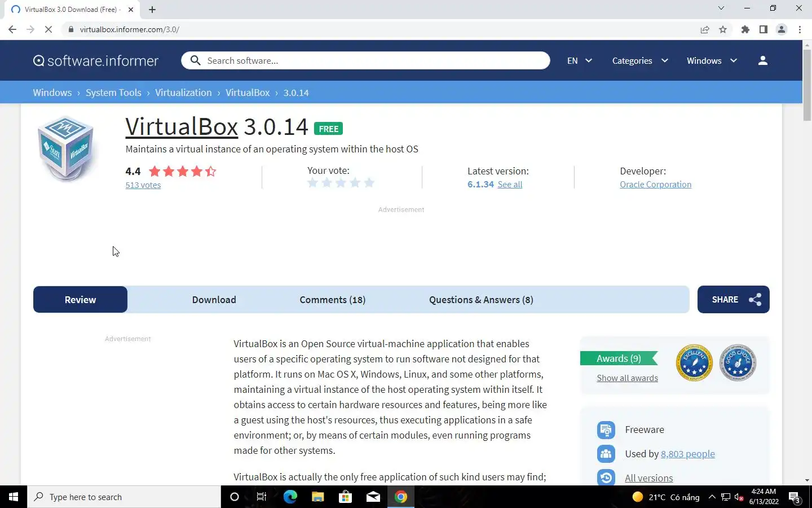Open the Microsoft Store taskbar icon
Image resolution: width=812 pixels, height=508 pixels.
pyautogui.click(x=345, y=497)
